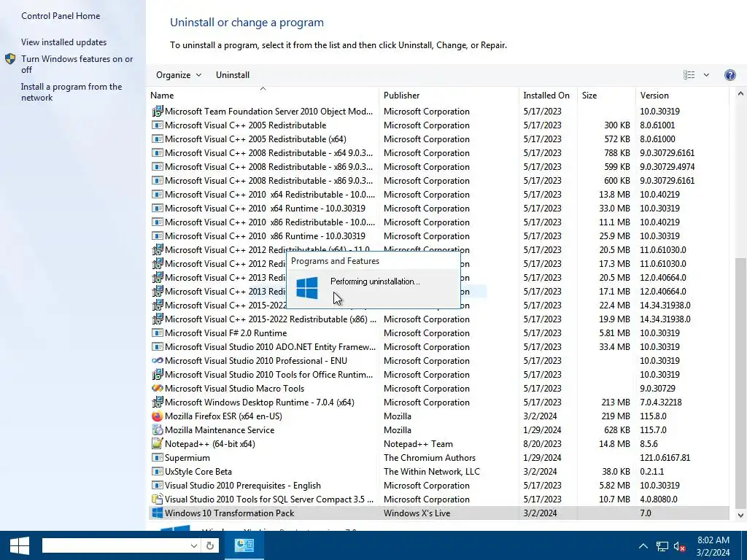Click the Visual C++ 2005 Redistributable (x64) icon
Viewport: 747px width, 560px height.
tap(158, 139)
